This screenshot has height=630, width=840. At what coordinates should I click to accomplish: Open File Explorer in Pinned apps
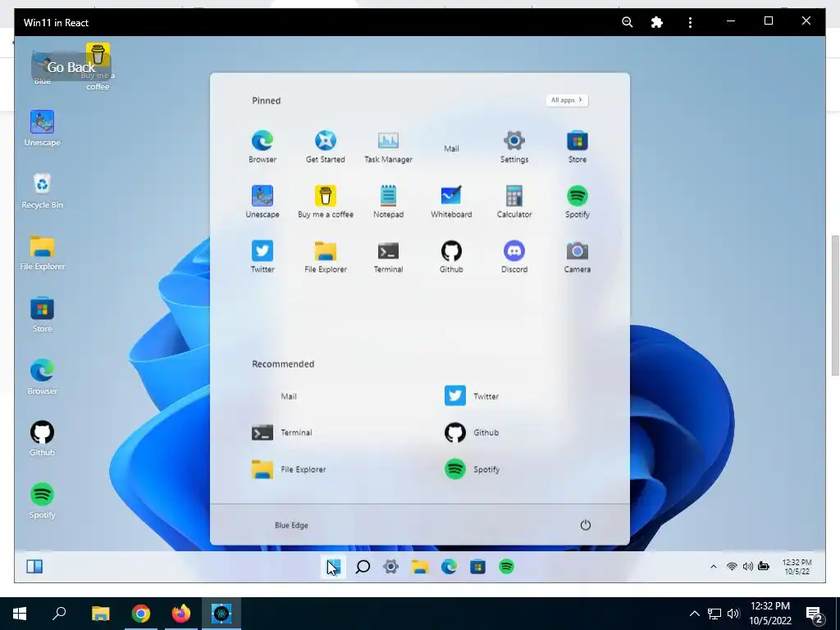[x=325, y=257]
